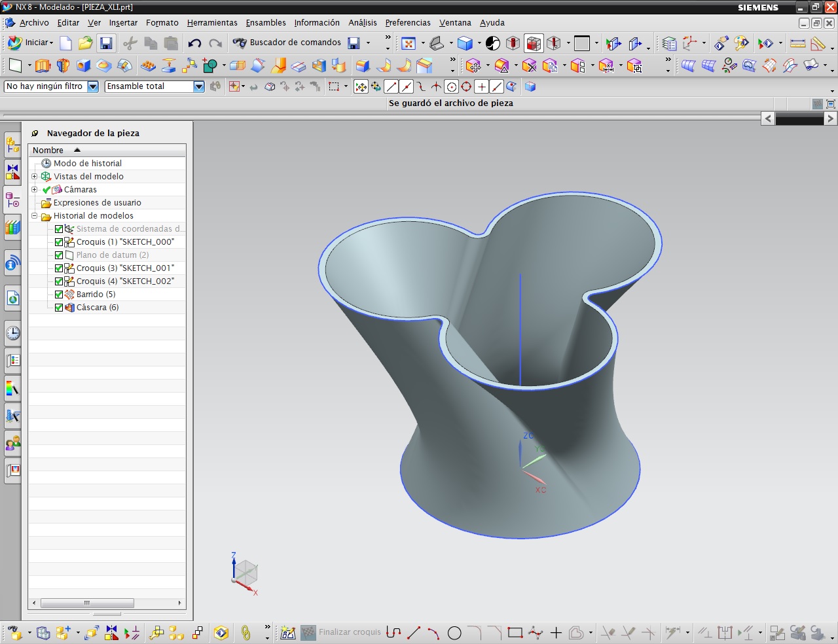This screenshot has width=838, height=644.
Task: Open the 'Ensamble total' scope dropdown
Action: [199, 86]
